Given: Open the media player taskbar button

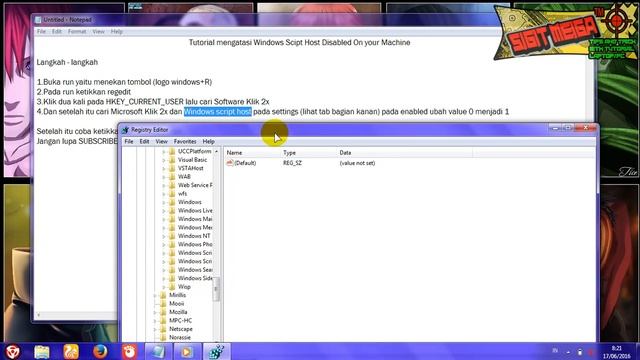Looking at the screenshot, I should coord(187,351).
